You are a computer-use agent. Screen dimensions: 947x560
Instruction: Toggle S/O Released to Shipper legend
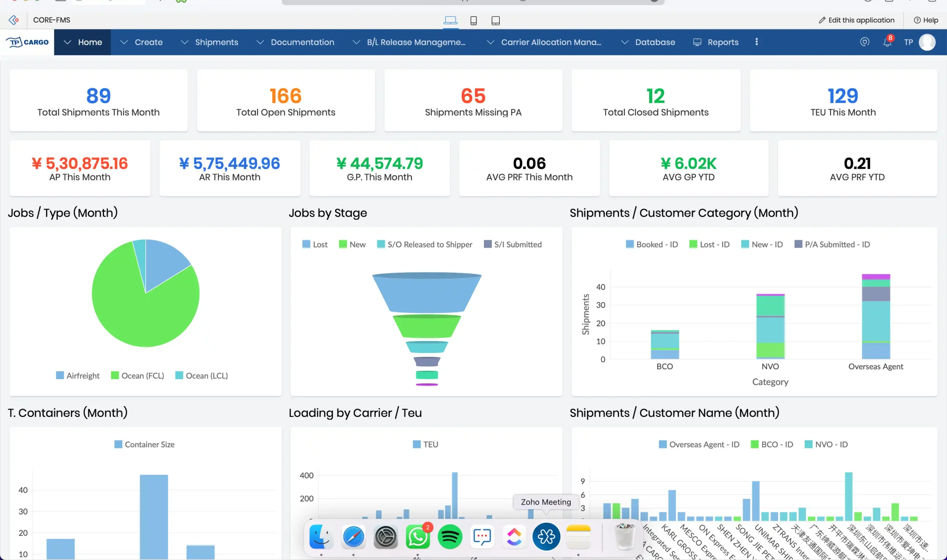425,245
